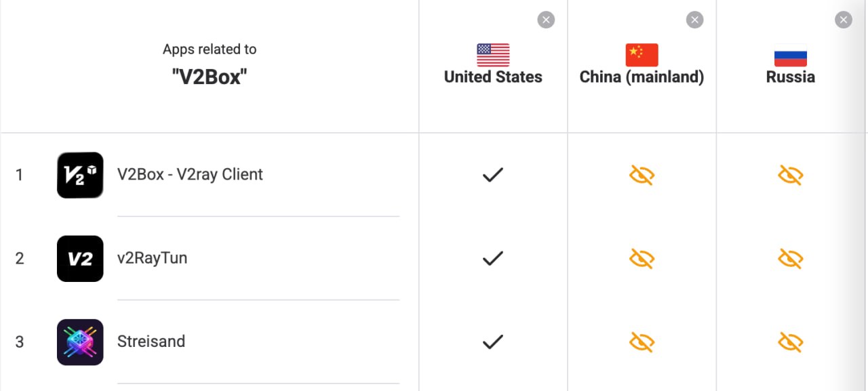Image resolution: width=868 pixels, height=391 pixels.
Task: Open the V2Box - V2ray Client link
Action: click(190, 175)
